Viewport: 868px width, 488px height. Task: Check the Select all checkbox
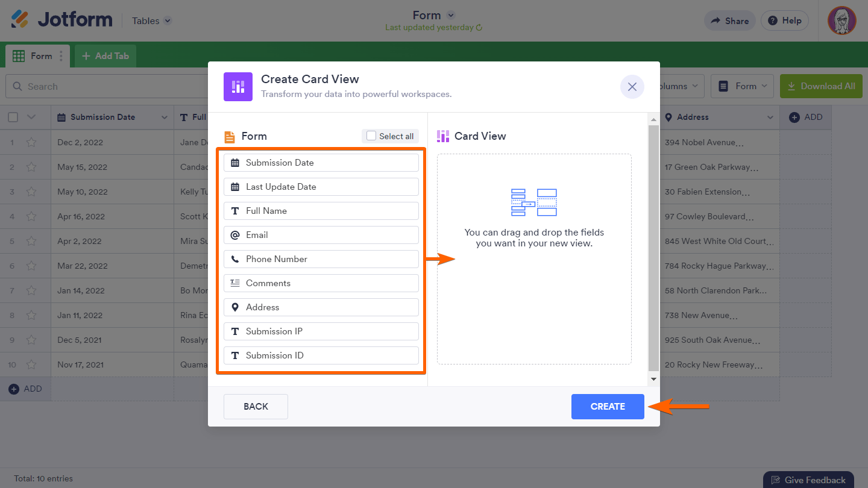(371, 136)
